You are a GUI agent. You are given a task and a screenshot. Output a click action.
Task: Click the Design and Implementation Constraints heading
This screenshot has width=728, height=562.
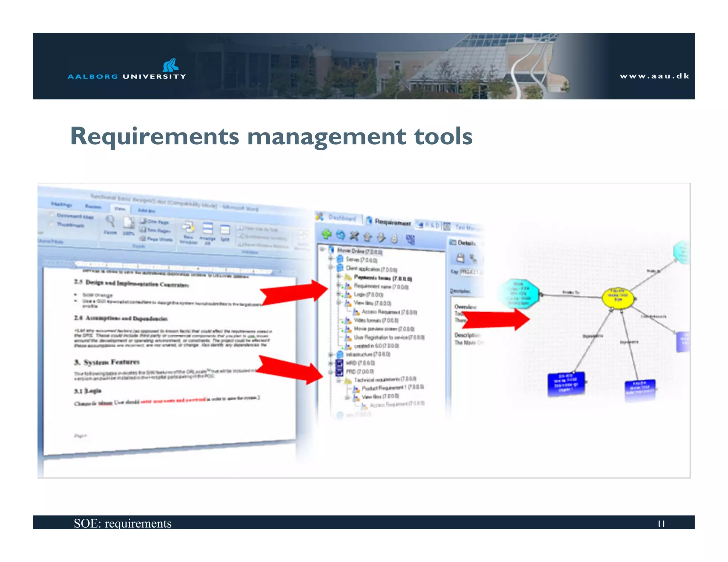tap(132, 283)
